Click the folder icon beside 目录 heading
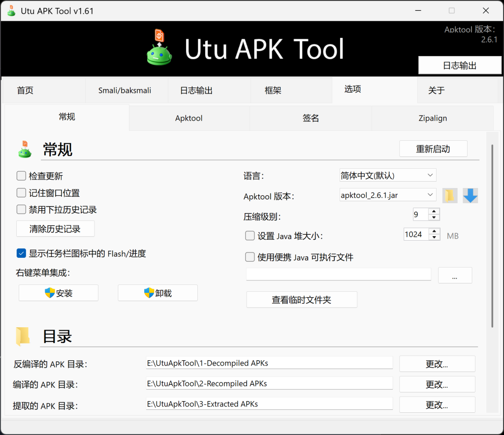Screen dimensions: 504x435 [x=23, y=337]
